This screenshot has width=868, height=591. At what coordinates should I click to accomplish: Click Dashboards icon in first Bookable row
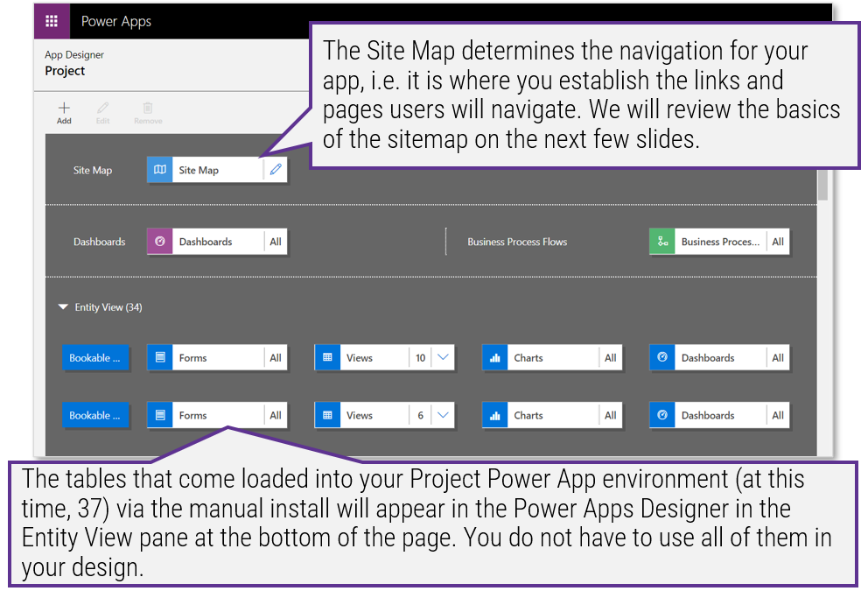662,358
